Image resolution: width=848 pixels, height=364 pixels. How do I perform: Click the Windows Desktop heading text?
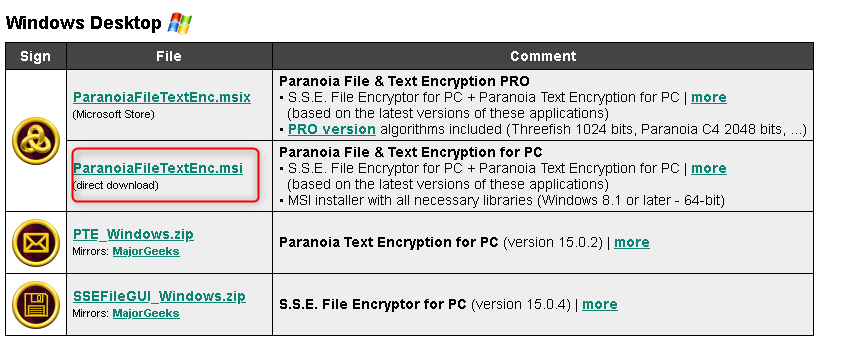(x=83, y=23)
